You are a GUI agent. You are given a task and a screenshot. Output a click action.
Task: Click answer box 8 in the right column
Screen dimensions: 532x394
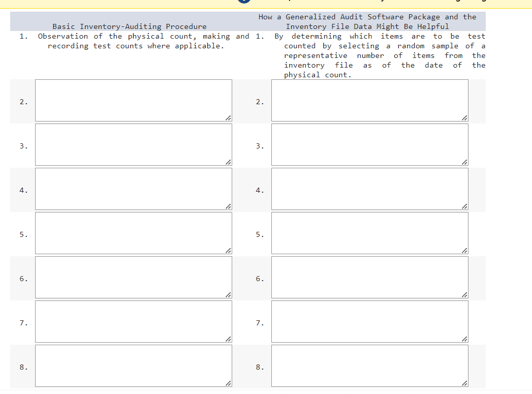pyautogui.click(x=369, y=365)
